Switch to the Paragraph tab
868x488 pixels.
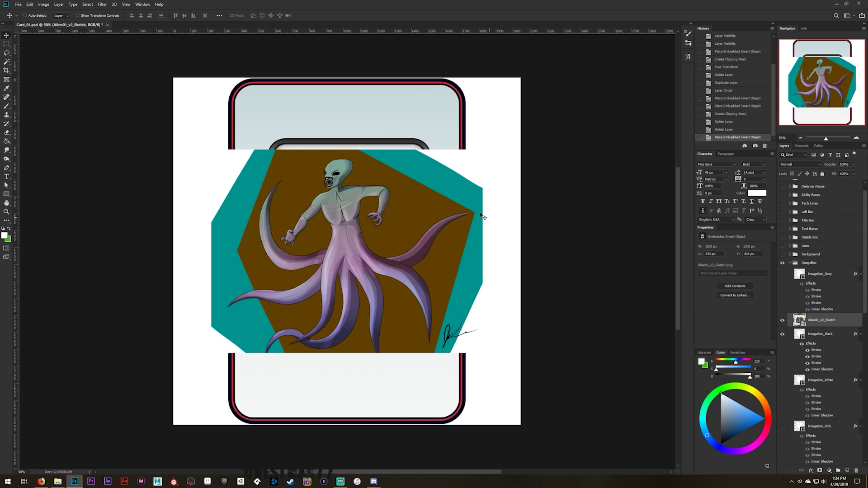(x=726, y=154)
